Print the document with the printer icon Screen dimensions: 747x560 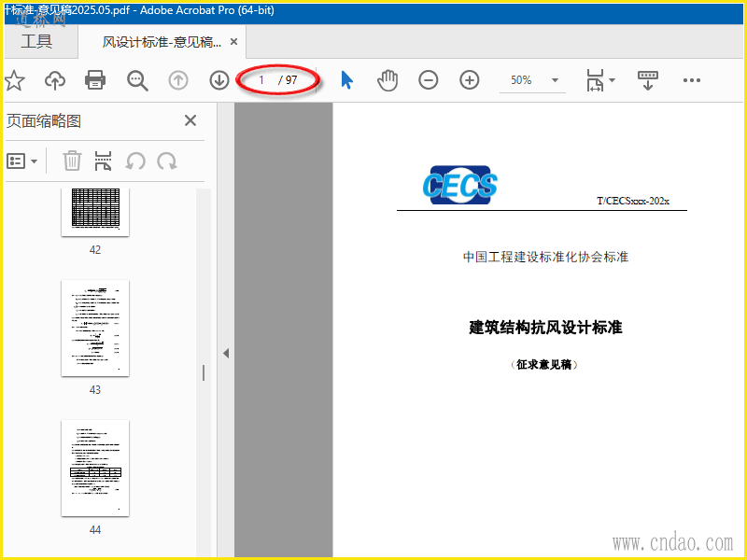click(x=95, y=80)
